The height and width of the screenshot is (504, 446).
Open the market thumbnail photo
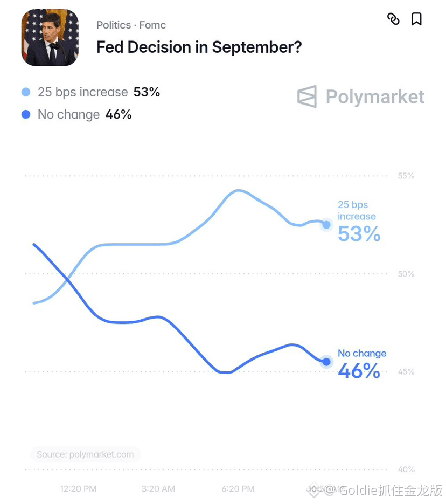tap(50, 38)
